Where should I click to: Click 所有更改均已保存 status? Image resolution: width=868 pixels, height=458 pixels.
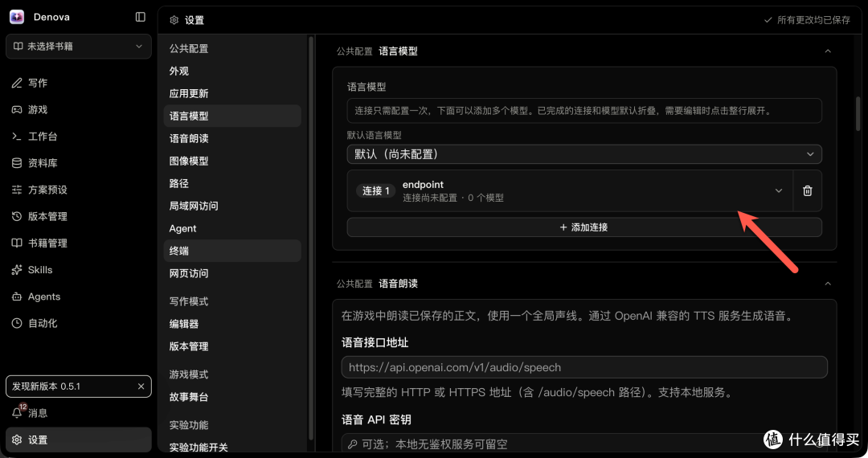807,20
